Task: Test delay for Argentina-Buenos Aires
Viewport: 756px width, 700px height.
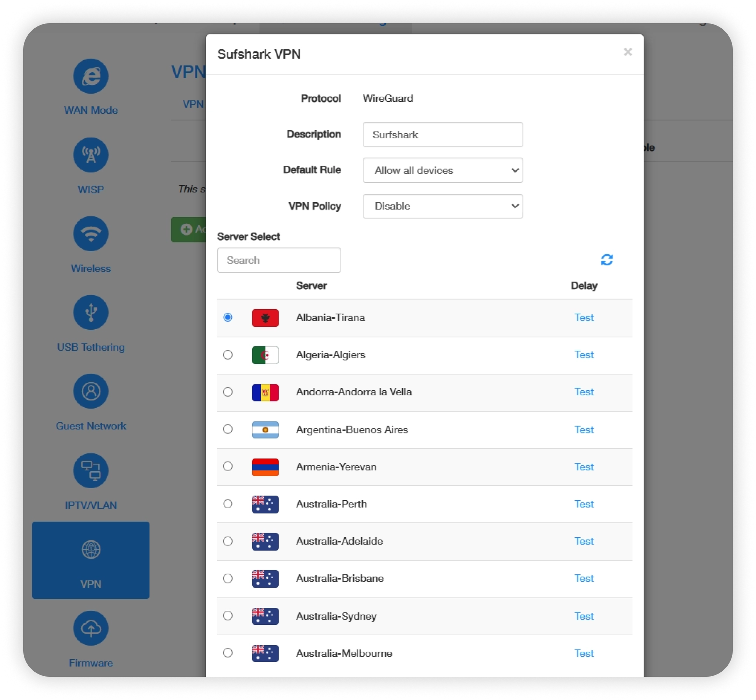Action: tap(584, 430)
